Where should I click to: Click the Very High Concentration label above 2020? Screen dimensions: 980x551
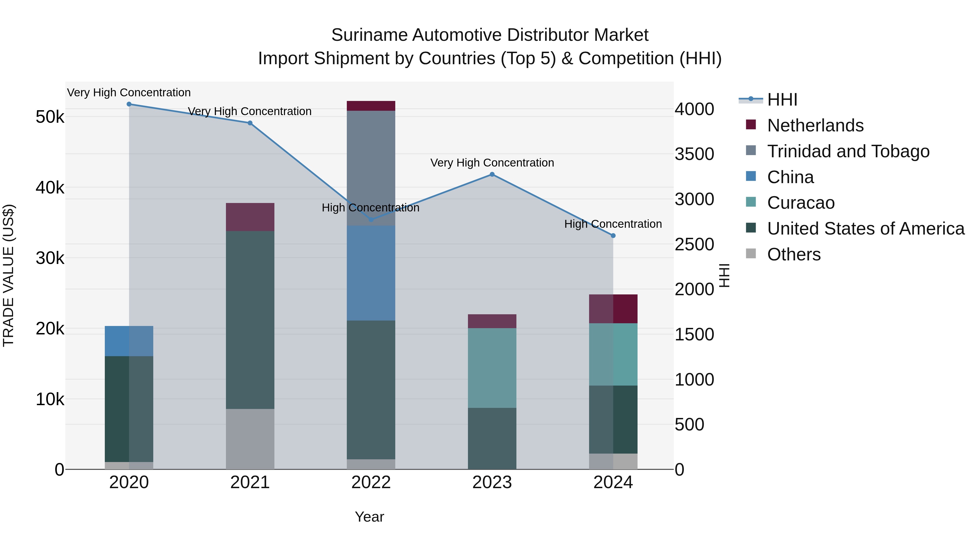pos(129,93)
